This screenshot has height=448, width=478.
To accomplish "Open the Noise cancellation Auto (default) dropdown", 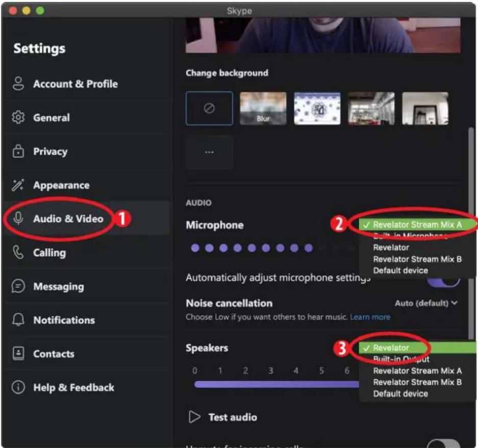I will click(x=426, y=303).
